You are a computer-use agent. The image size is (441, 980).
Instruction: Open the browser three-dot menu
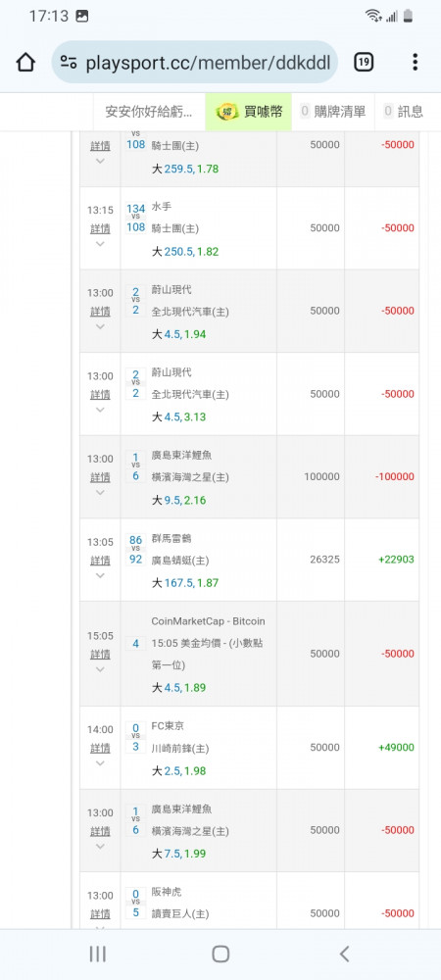[x=415, y=62]
